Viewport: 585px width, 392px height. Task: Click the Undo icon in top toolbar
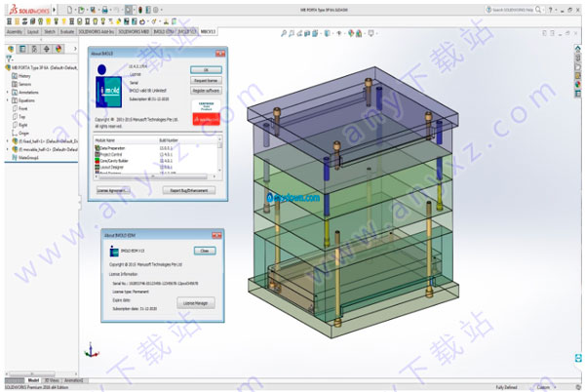116,10
